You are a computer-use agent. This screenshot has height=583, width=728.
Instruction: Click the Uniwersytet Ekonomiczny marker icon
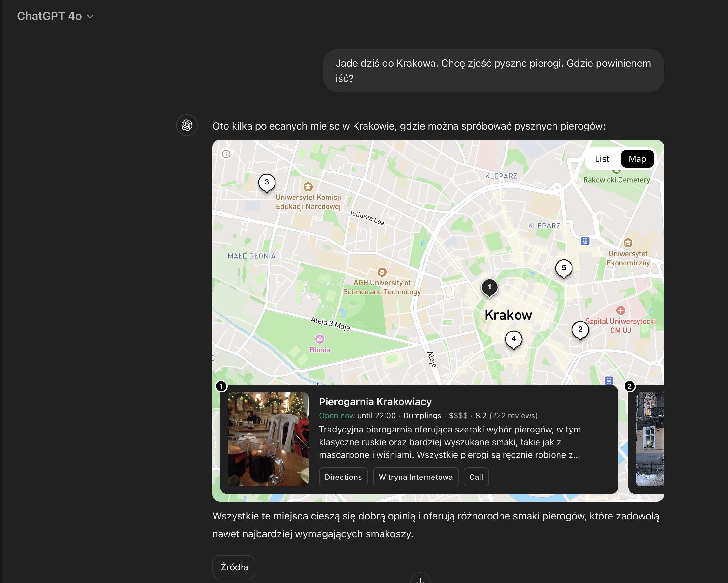click(x=628, y=243)
